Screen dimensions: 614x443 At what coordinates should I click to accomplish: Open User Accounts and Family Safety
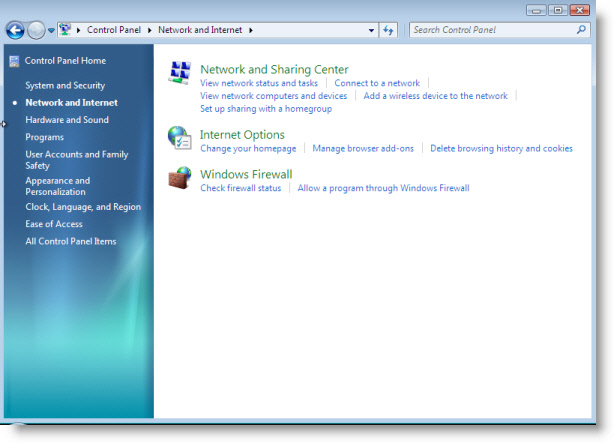click(77, 160)
